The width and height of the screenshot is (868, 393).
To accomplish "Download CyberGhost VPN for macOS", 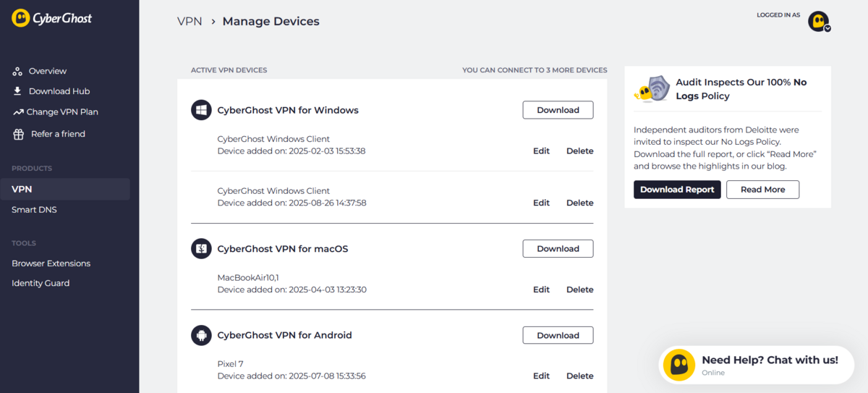I will point(558,248).
